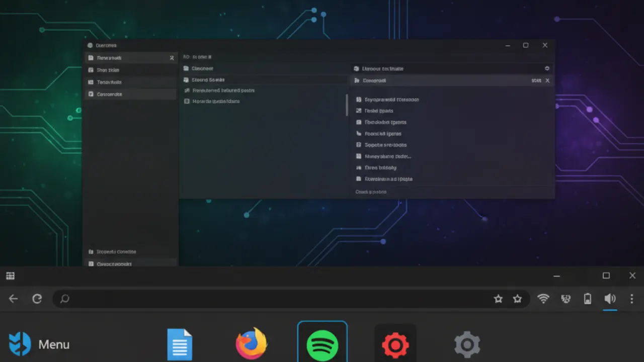
Task: Click the magnifier icon inside the address bar
Action: click(64, 299)
